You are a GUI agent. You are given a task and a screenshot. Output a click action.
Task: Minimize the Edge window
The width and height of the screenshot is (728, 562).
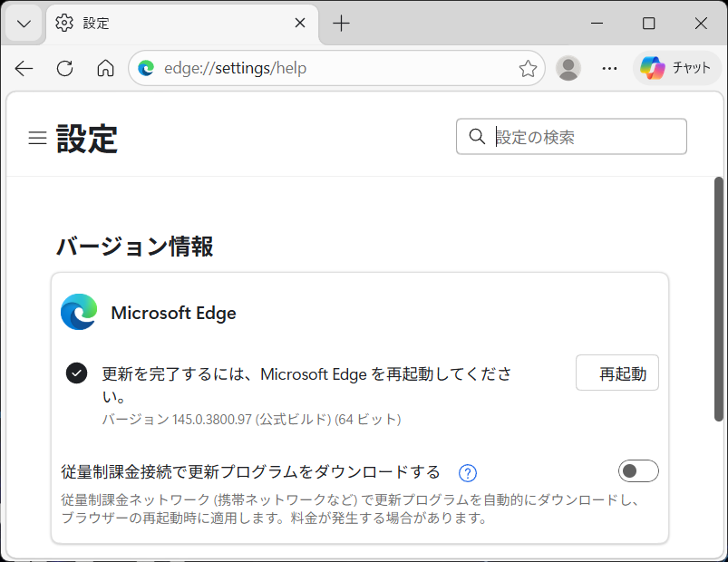(597, 24)
